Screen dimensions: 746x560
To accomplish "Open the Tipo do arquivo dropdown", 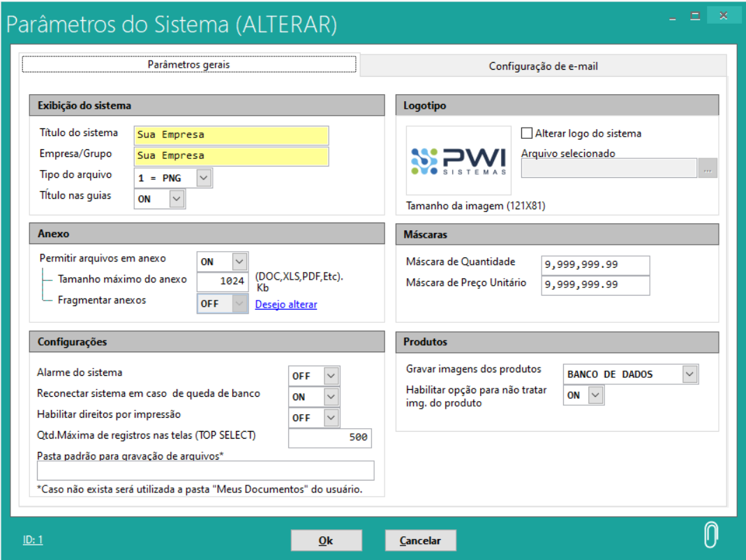I will coord(203,179).
